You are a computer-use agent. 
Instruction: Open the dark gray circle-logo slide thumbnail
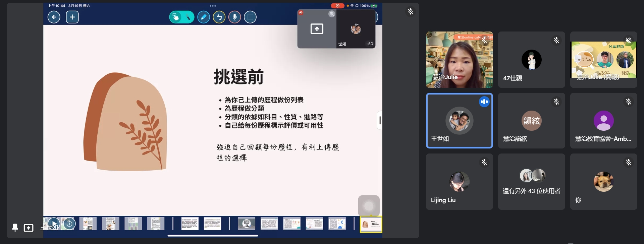click(247, 224)
